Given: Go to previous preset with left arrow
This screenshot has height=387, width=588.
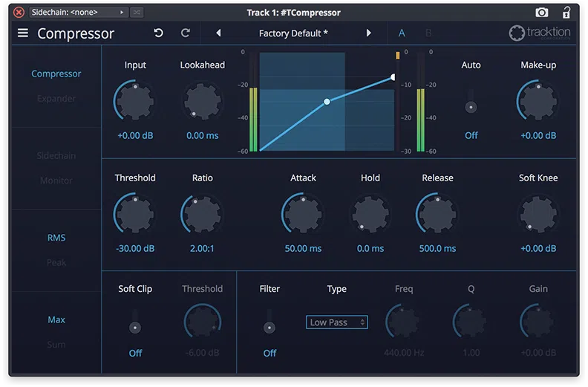Looking at the screenshot, I should 218,33.
